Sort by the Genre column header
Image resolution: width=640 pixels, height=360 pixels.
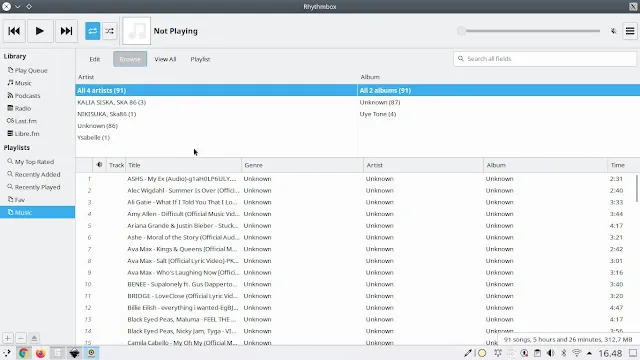(x=302, y=165)
